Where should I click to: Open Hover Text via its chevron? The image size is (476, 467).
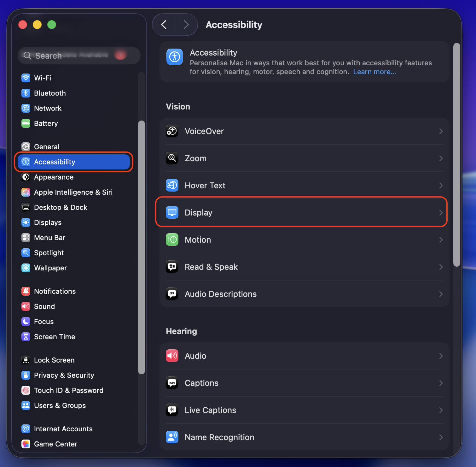click(441, 185)
